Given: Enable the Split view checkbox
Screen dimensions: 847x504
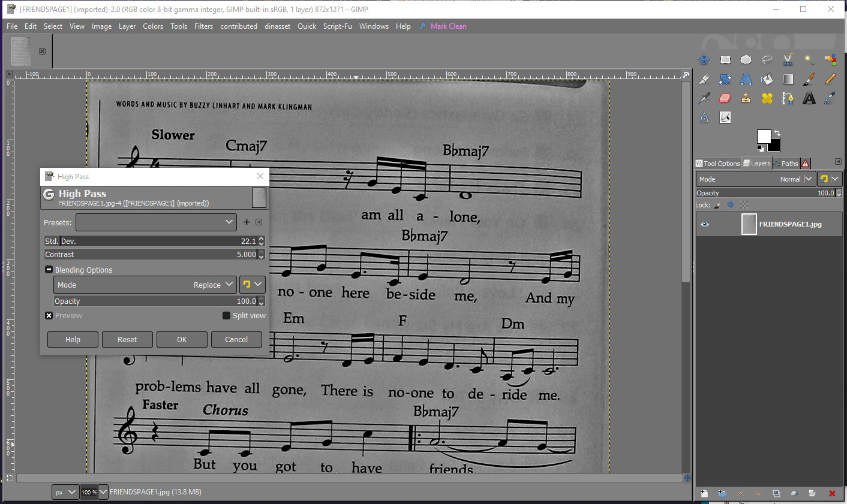Looking at the screenshot, I should (226, 316).
